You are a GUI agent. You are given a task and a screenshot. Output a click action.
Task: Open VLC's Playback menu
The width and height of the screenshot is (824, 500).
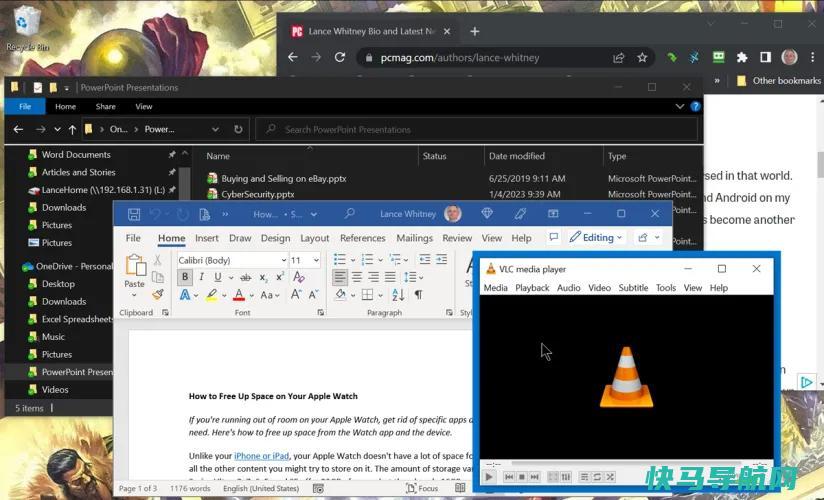coord(532,288)
